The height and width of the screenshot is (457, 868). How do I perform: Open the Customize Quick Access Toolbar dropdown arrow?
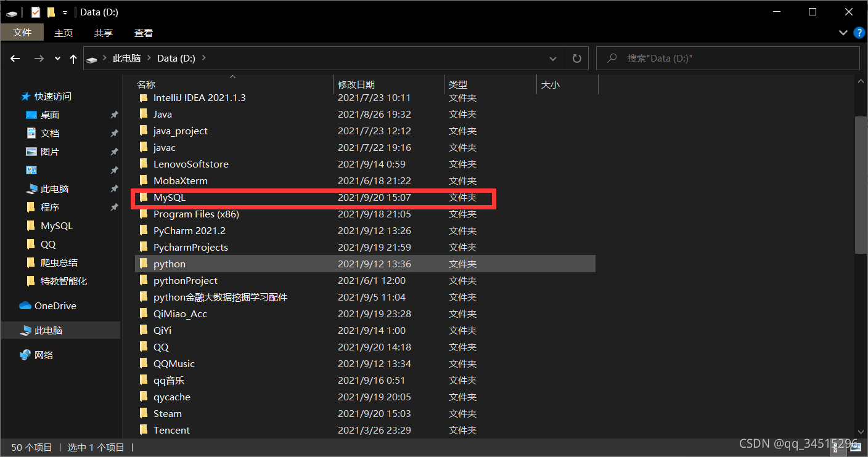65,13
